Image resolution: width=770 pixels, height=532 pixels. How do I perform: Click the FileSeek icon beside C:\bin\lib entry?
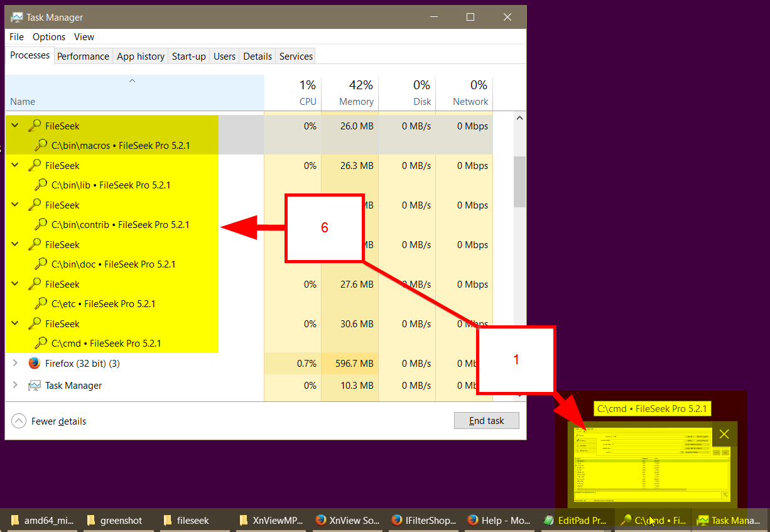click(x=41, y=185)
